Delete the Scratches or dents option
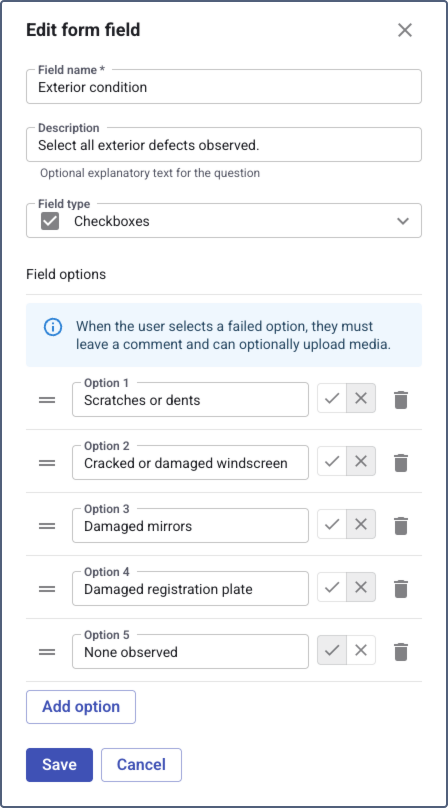448x808 pixels. pyautogui.click(x=401, y=400)
